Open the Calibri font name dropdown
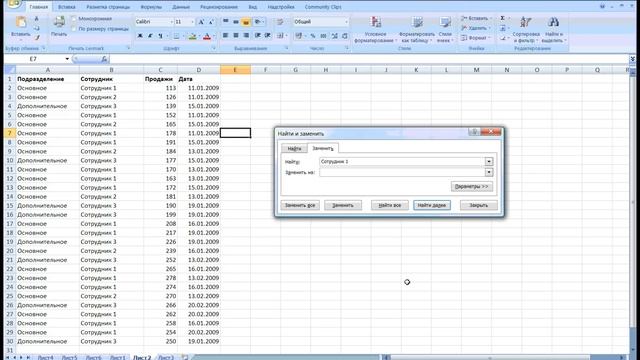The width and height of the screenshot is (640, 360). (171, 22)
